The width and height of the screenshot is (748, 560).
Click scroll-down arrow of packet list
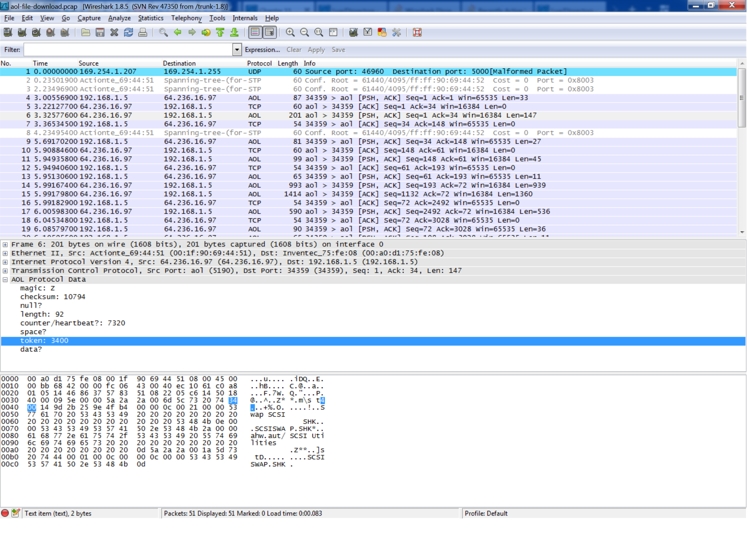pyautogui.click(x=741, y=232)
